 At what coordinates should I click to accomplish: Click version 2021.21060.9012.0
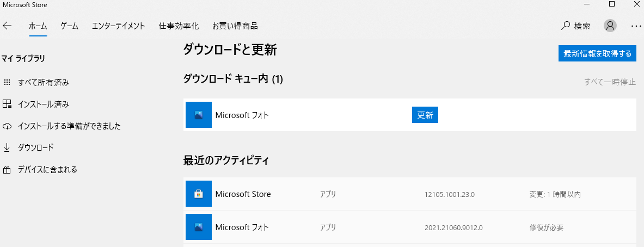pos(453,227)
